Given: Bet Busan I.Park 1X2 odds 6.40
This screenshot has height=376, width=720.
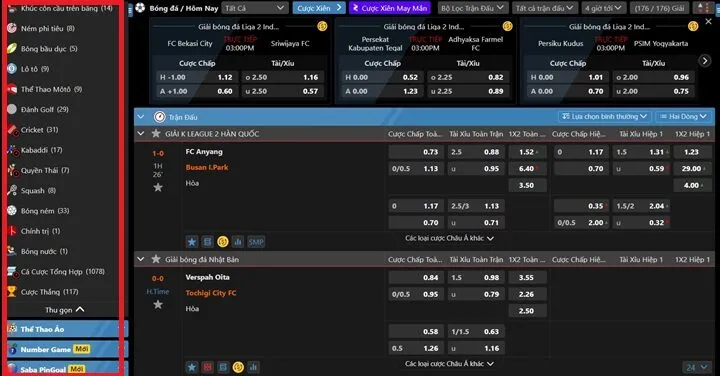Looking at the screenshot, I should [528, 168].
